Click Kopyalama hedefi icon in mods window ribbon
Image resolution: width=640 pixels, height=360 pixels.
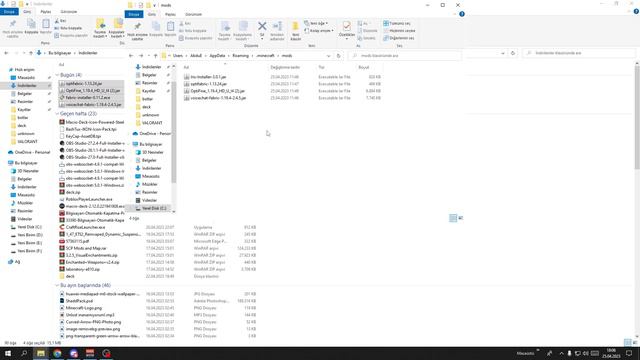pos(243,27)
